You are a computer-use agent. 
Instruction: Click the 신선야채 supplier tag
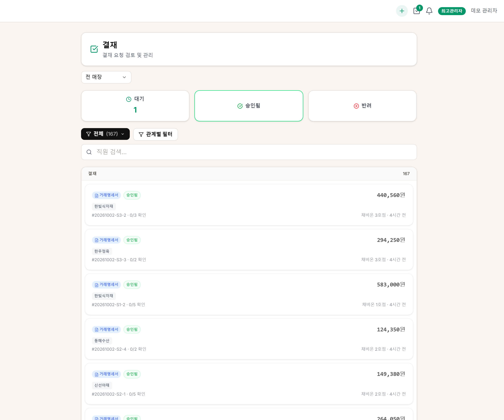tap(102, 385)
